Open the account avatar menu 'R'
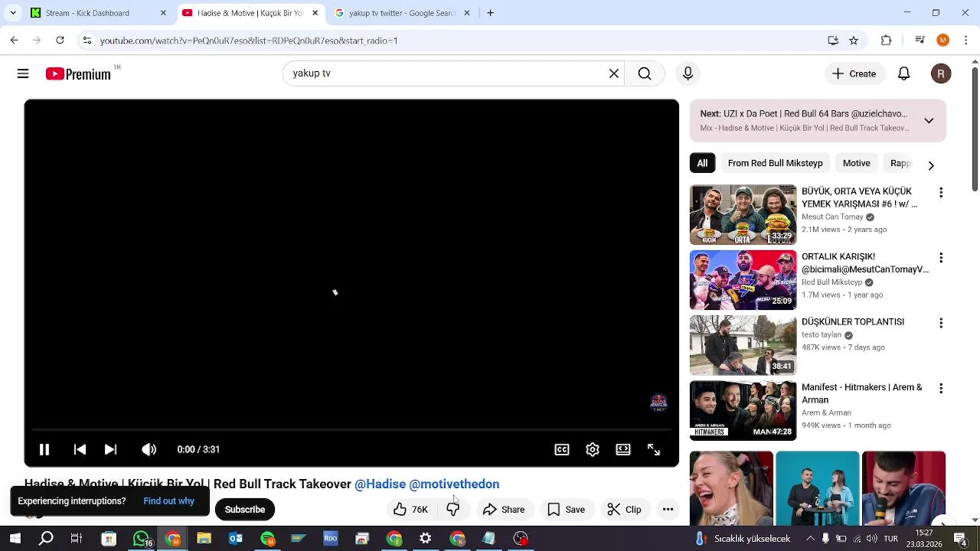 pyautogui.click(x=941, y=73)
